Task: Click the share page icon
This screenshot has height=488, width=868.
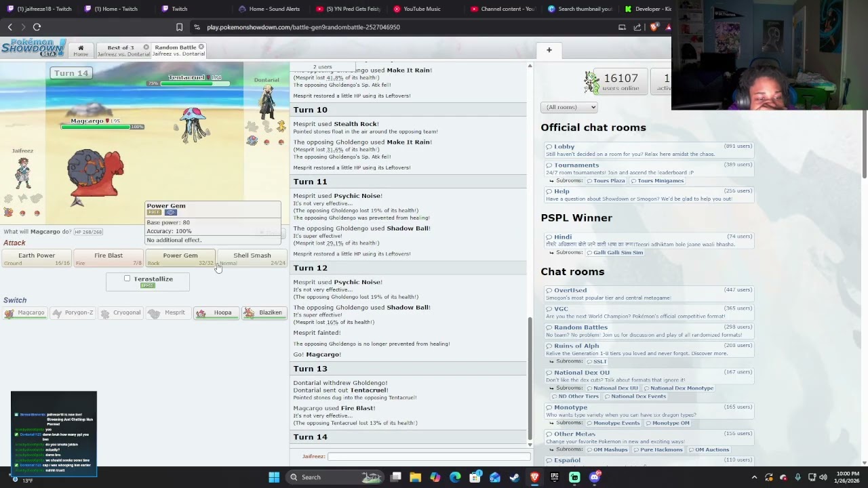Action: pyautogui.click(x=637, y=27)
